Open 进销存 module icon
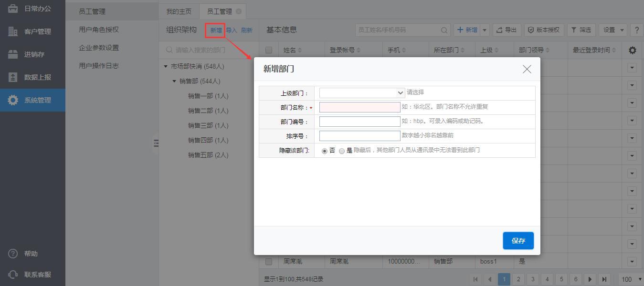 [x=13, y=54]
